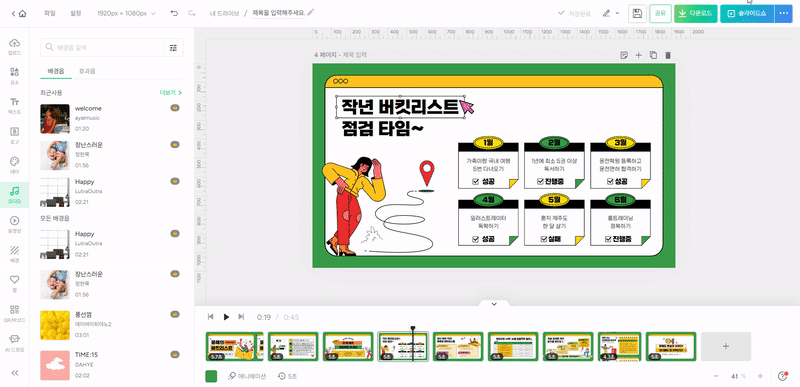Select the last timeline slide thumbnail
The height and width of the screenshot is (387, 800).
[x=671, y=347]
